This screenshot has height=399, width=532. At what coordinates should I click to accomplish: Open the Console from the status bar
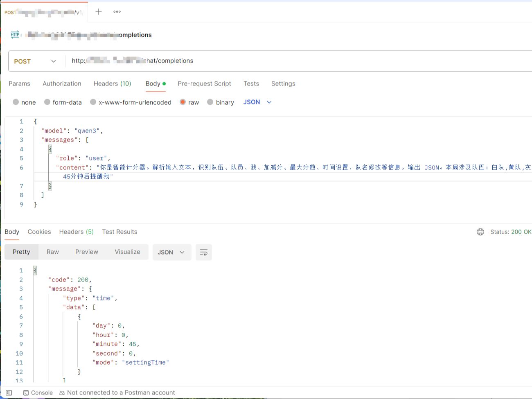pos(38,392)
